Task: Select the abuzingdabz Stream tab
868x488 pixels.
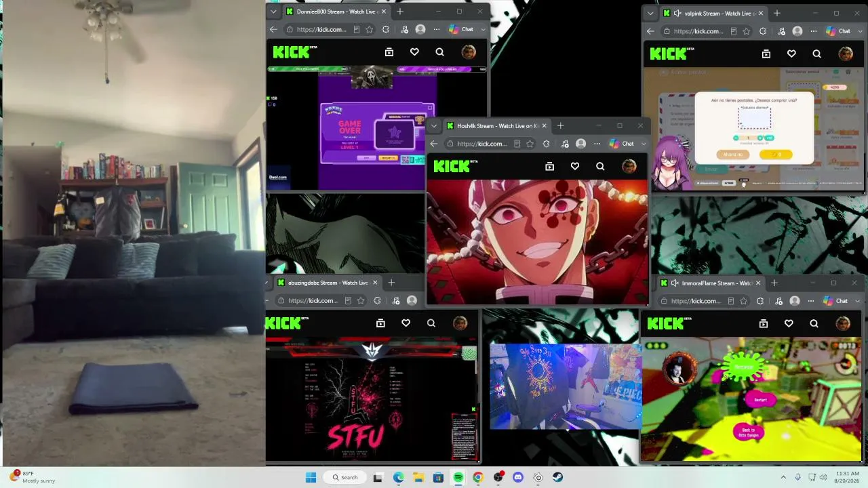Action: click(x=327, y=283)
